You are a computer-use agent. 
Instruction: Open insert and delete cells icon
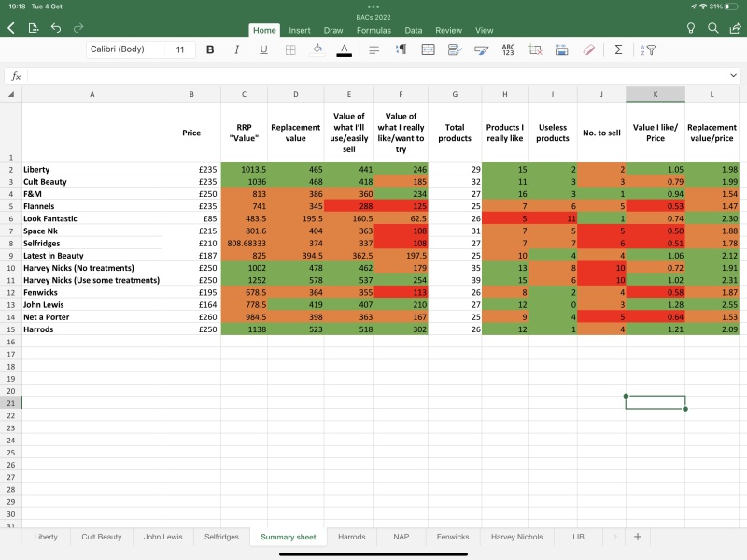click(535, 49)
